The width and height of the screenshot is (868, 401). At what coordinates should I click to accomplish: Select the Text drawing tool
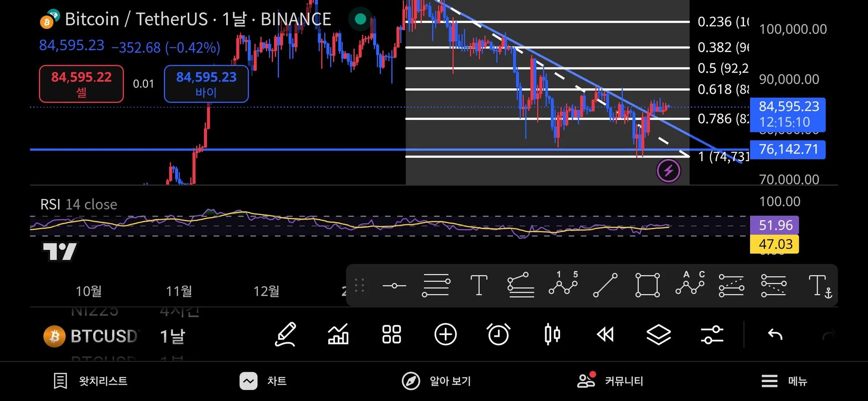[479, 286]
